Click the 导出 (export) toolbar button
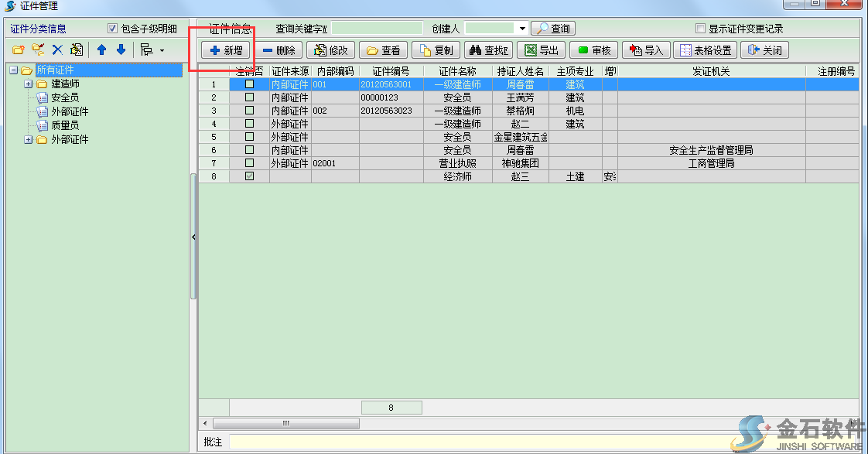The height and width of the screenshot is (454, 868). (x=542, y=50)
